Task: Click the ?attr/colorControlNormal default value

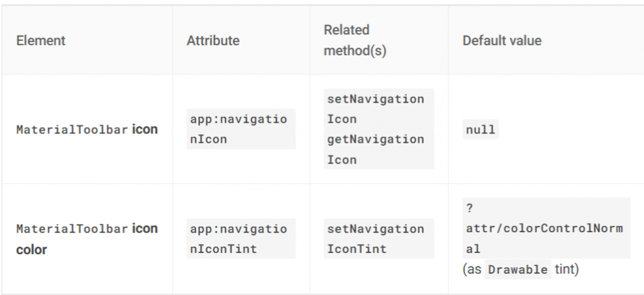Action: pyautogui.click(x=547, y=228)
